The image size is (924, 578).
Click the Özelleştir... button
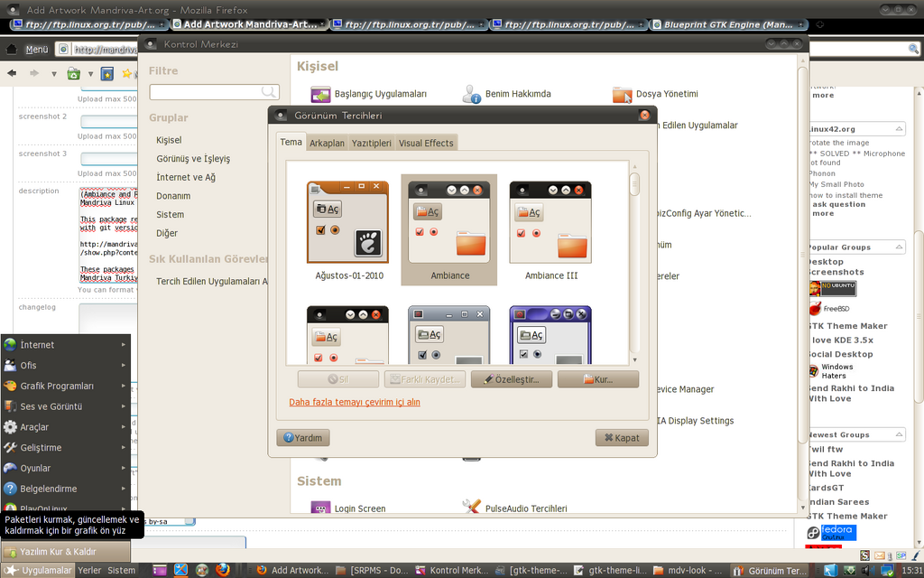pyautogui.click(x=512, y=379)
